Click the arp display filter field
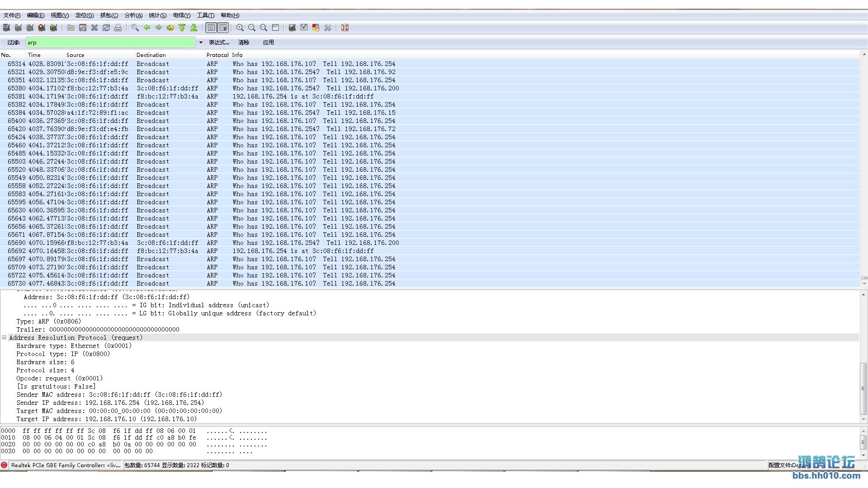 point(110,42)
